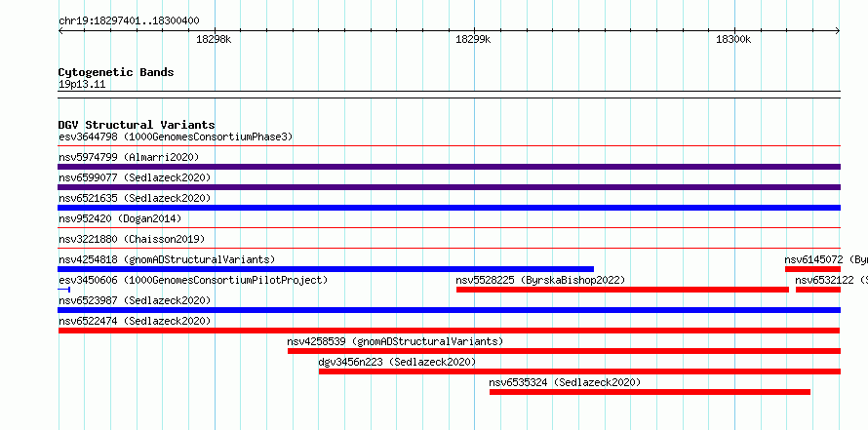Select the nsv5528225 red variant bar
This screenshot has height=430, width=868.
tap(622, 290)
